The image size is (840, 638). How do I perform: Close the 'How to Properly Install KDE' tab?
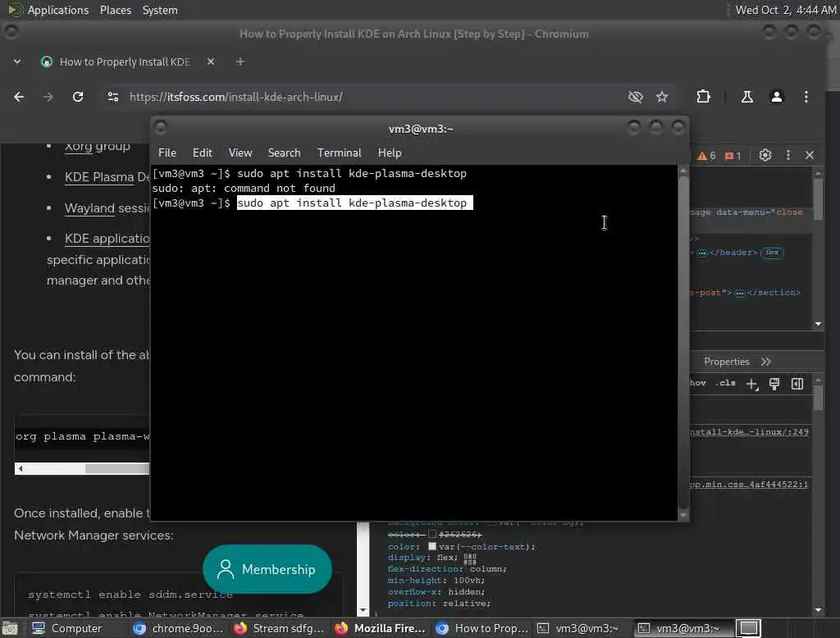pyautogui.click(x=211, y=62)
